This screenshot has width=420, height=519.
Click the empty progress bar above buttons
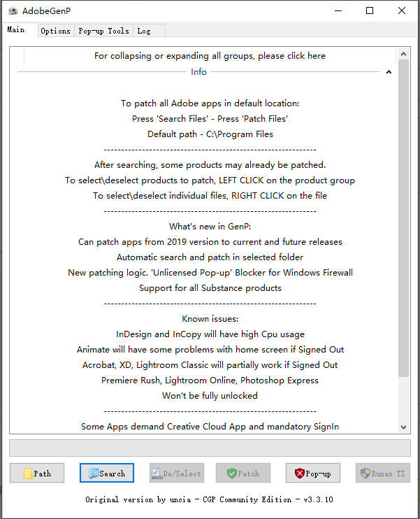point(210,448)
